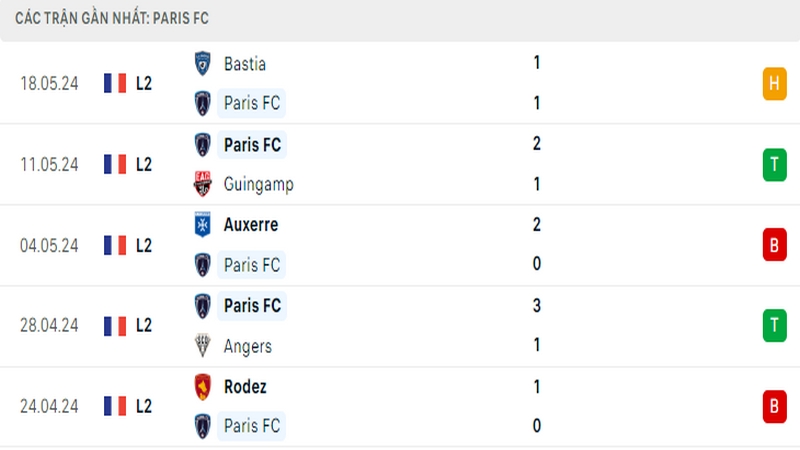This screenshot has height=450, width=800.
Task: Click French flag icon for 24.04.24 match
Action: (115, 406)
